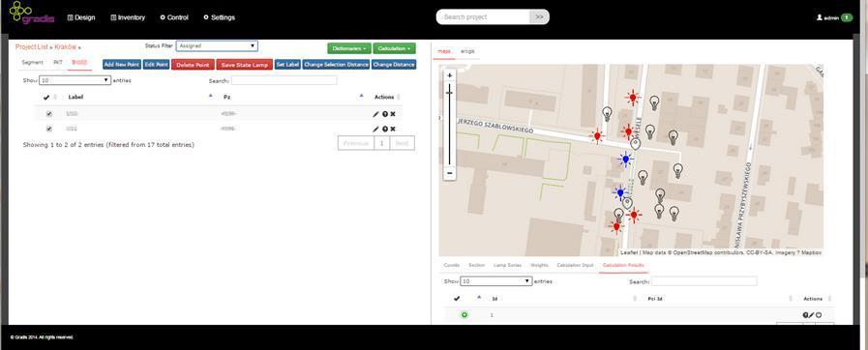Open the Status Filter dropdown
The width and height of the screenshot is (868, 350).
[x=217, y=45]
